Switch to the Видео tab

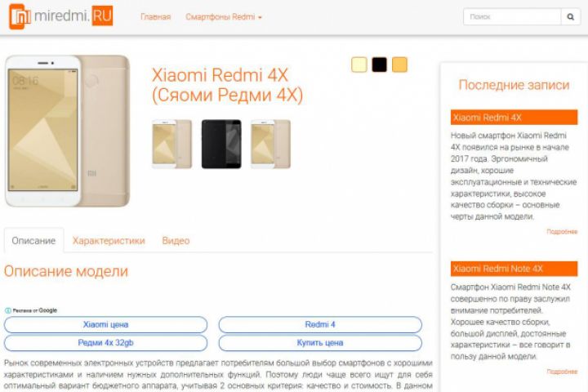tap(176, 240)
